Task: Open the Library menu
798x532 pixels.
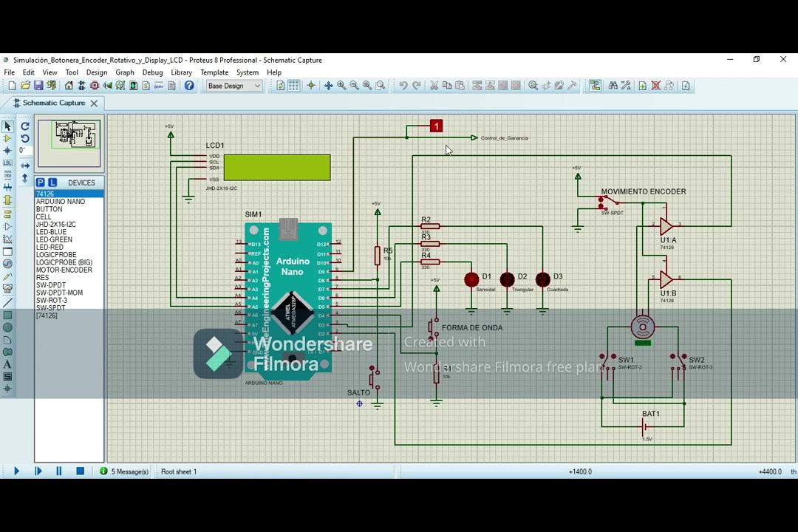Action: coord(181,72)
